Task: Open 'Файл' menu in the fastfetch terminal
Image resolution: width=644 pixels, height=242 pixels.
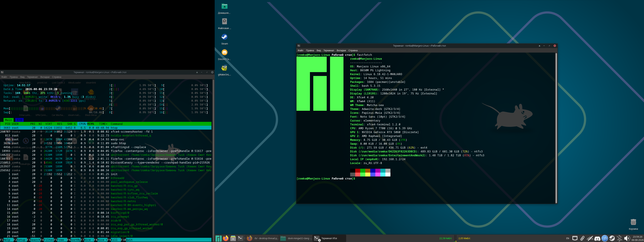Action: (300, 50)
